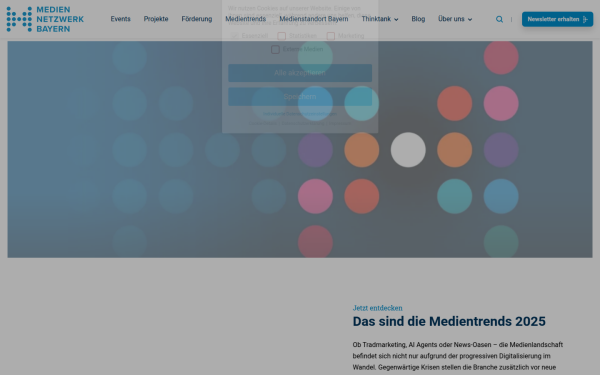Open the Medien Netzwerk Bayern logo homepage link
The image size is (600, 375).
tap(45, 19)
